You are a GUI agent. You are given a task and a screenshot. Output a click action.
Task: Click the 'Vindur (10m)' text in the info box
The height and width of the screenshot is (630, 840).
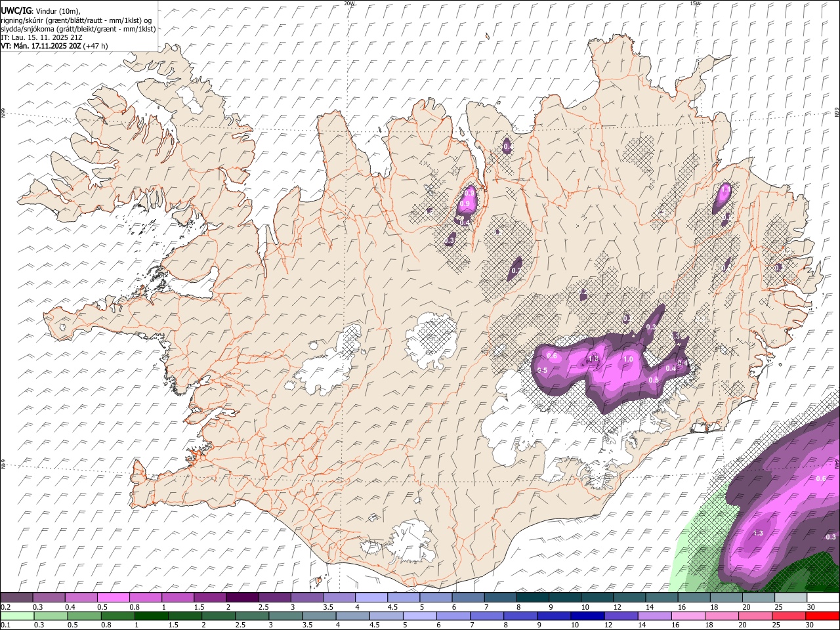(58, 11)
